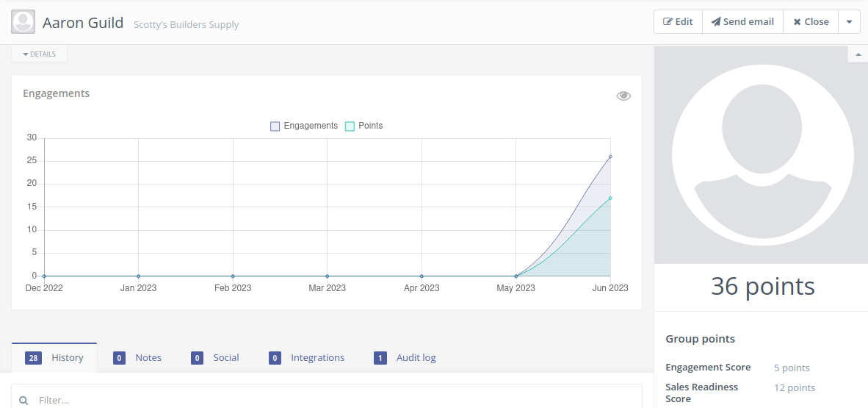Toggle the Points legend series
Screen dimensions: 868x408
click(x=364, y=126)
